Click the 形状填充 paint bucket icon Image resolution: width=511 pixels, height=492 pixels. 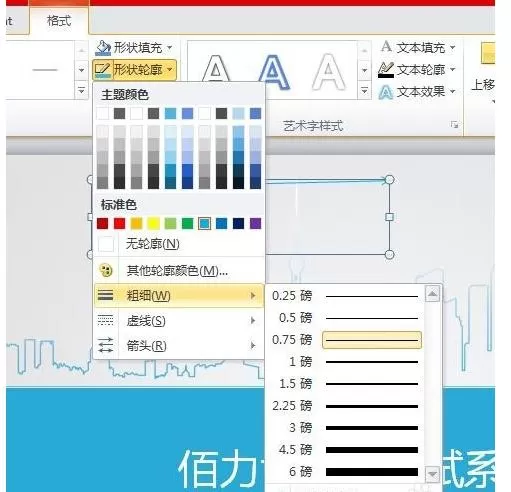pos(103,48)
